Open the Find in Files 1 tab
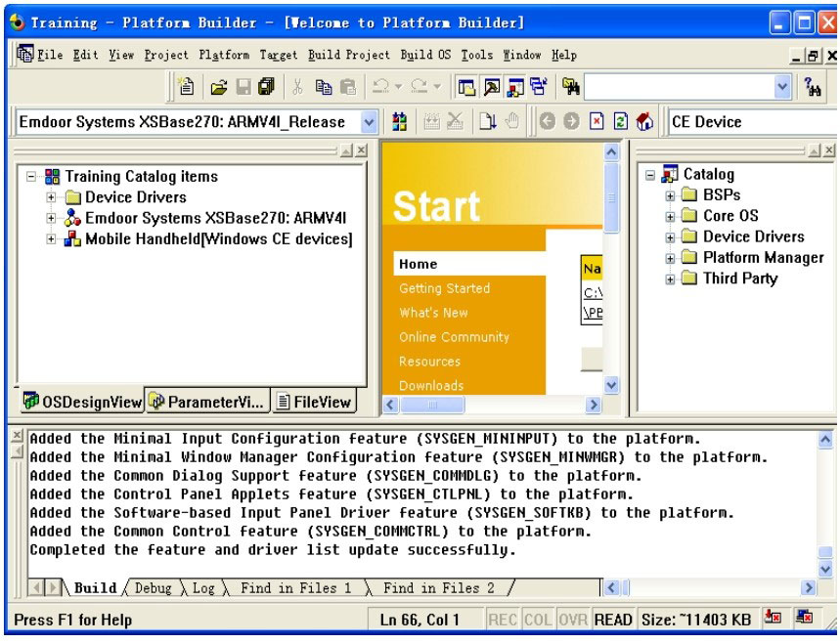The height and width of the screenshot is (643, 840). [295, 588]
